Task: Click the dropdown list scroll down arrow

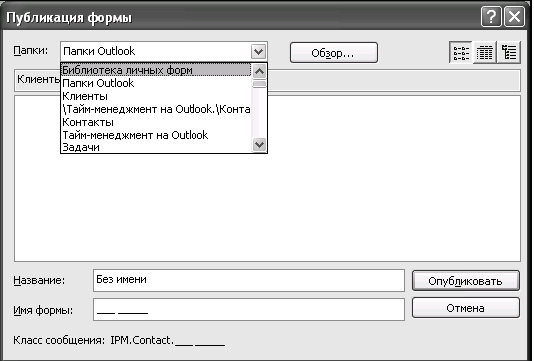Action: (x=260, y=144)
